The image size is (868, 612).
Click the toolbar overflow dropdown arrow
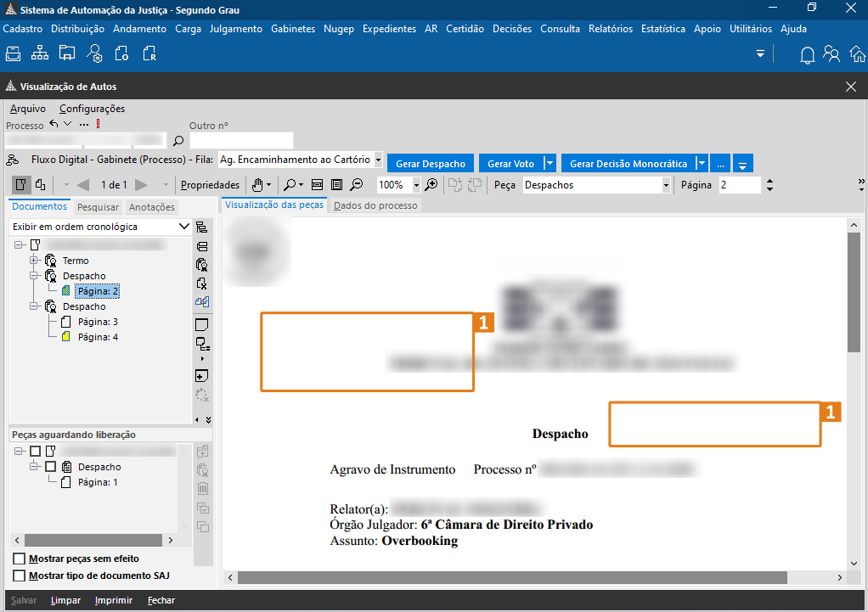(760, 53)
